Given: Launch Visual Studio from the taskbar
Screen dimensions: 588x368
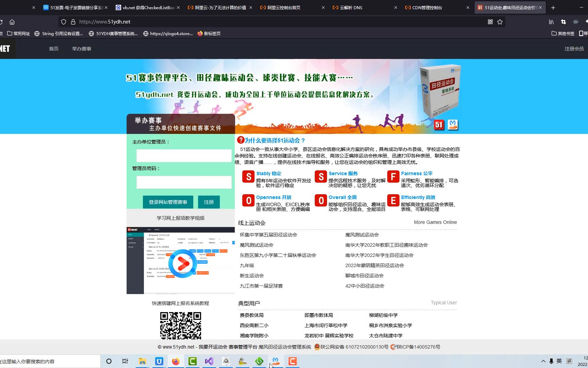Looking at the screenshot, I should point(209,361).
